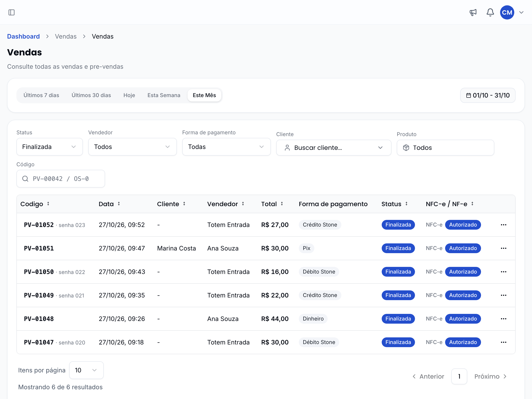Open the Produto Todos selector

[x=445, y=148]
